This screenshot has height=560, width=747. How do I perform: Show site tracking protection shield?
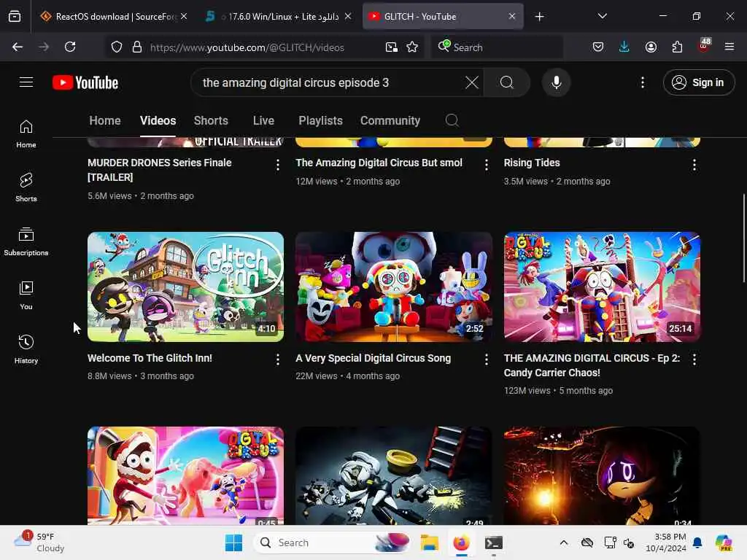117,47
